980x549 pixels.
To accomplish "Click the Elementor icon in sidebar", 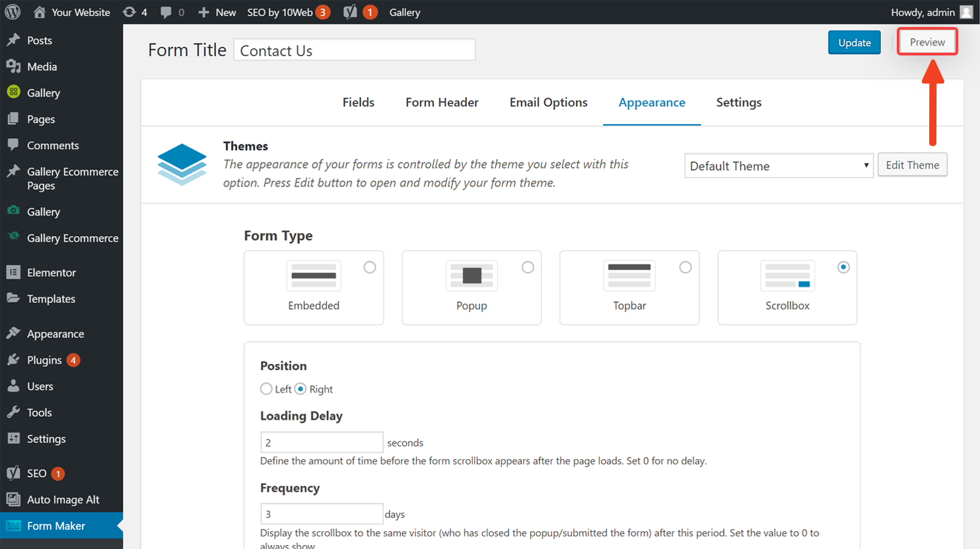I will coord(13,272).
